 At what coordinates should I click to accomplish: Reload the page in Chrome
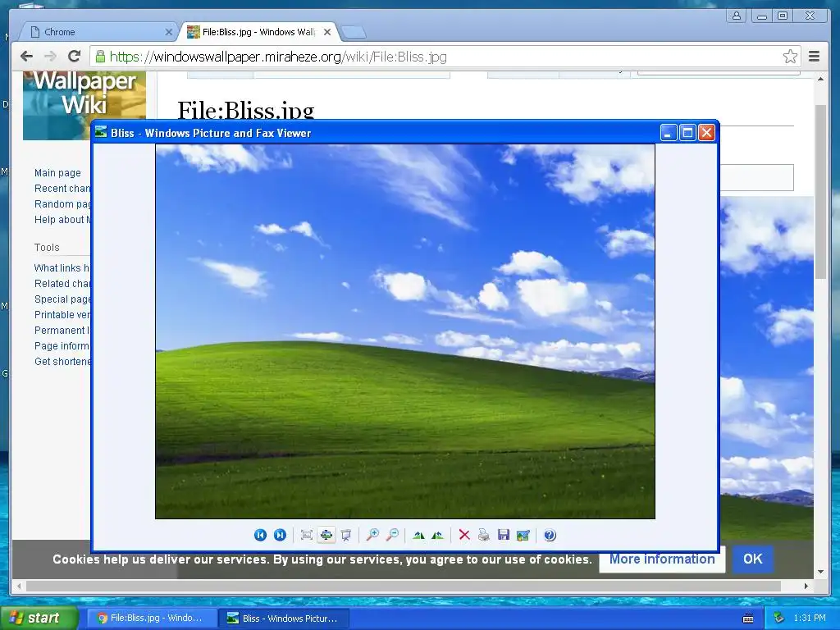coord(75,57)
